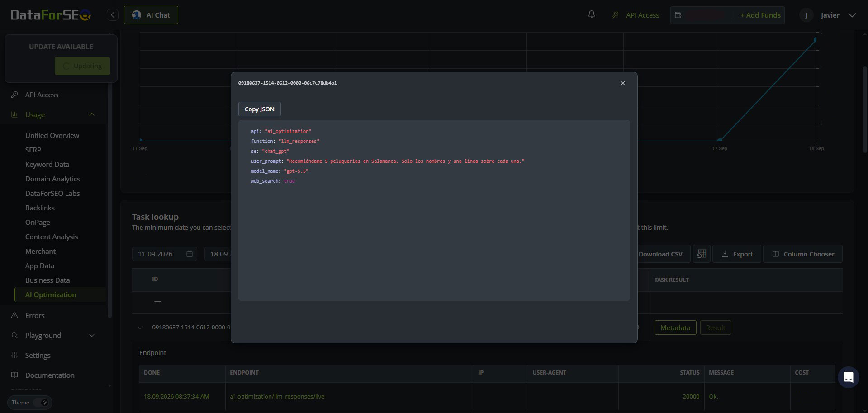868x413 pixels.
Task: Open Content Analysis usage page
Action: (x=52, y=237)
